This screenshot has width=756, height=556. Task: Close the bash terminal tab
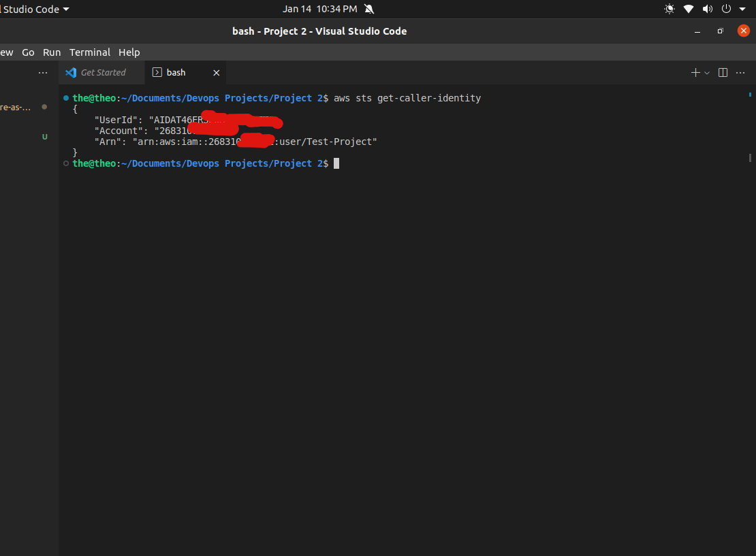tap(217, 73)
